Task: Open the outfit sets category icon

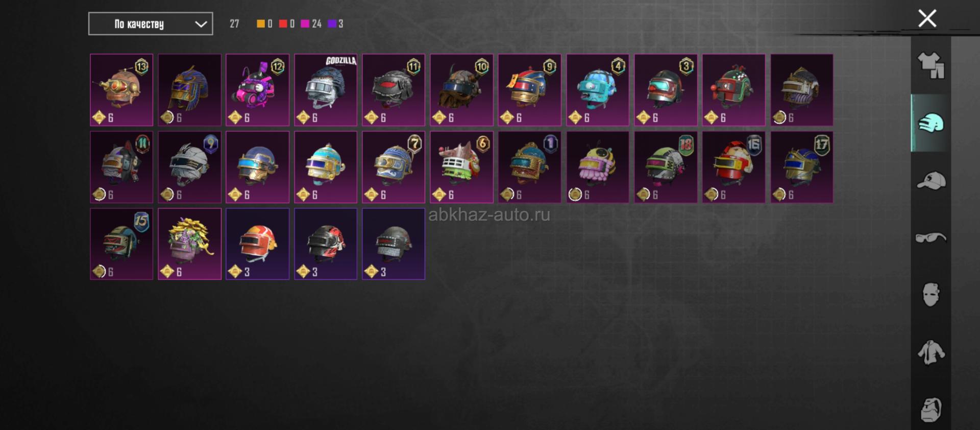Action: (x=931, y=65)
